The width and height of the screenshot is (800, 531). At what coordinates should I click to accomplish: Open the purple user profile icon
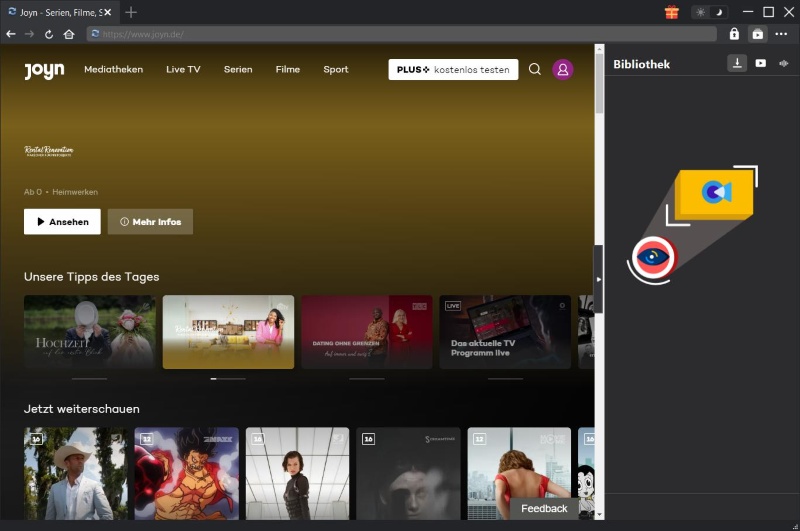[x=563, y=69]
